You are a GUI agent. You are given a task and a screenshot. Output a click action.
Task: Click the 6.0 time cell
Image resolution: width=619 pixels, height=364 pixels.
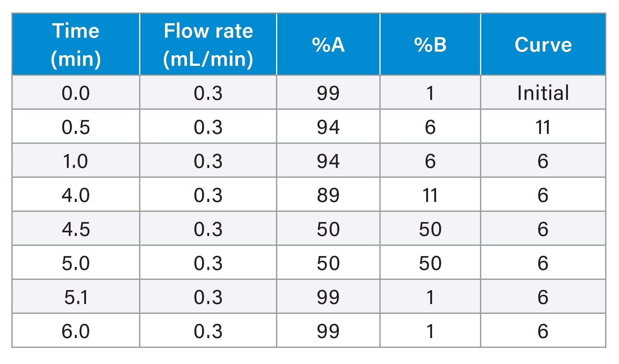(x=76, y=331)
